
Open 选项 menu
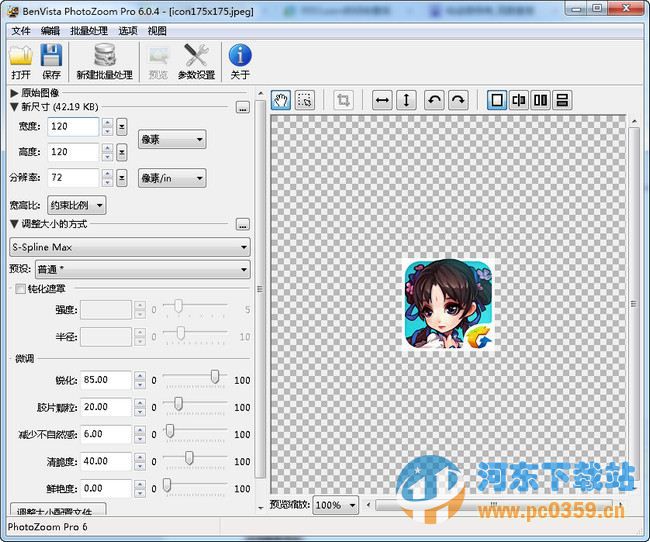128,31
